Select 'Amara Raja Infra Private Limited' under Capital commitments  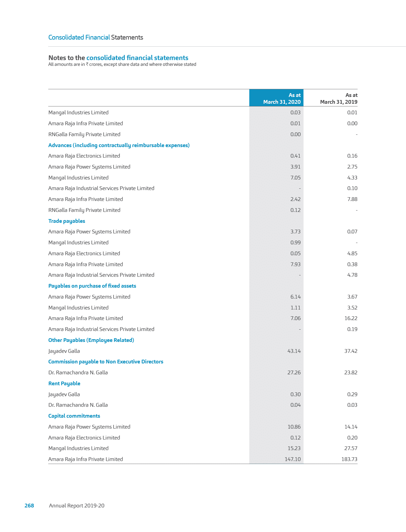tap(86, 459)
